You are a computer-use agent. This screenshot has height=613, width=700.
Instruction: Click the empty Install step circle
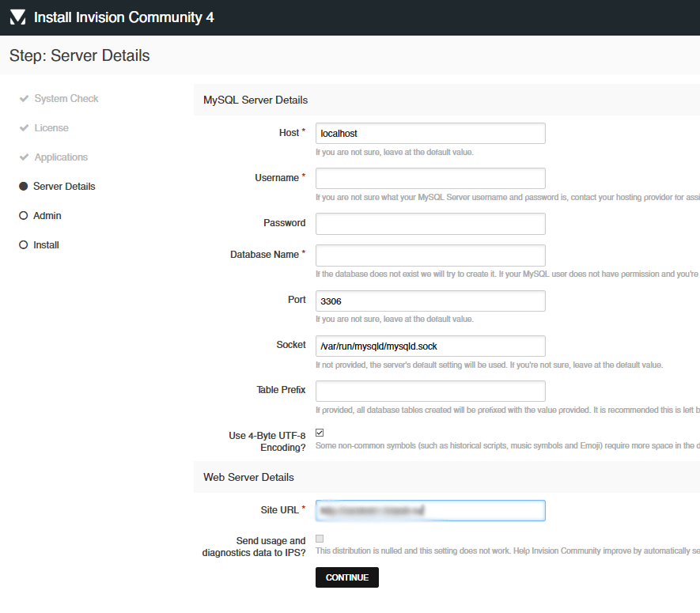(x=23, y=244)
